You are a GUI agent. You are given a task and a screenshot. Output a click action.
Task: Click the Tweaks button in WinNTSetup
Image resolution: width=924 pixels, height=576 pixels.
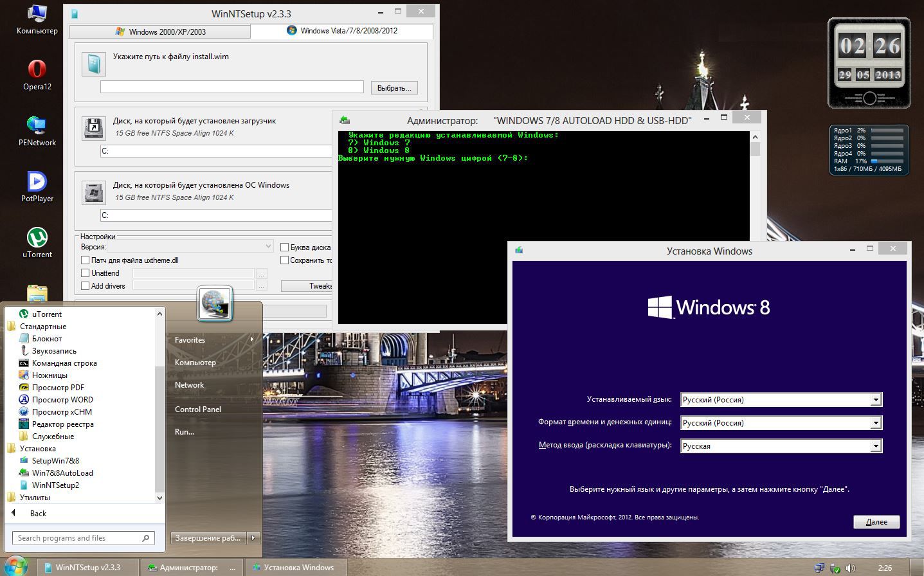tap(307, 286)
